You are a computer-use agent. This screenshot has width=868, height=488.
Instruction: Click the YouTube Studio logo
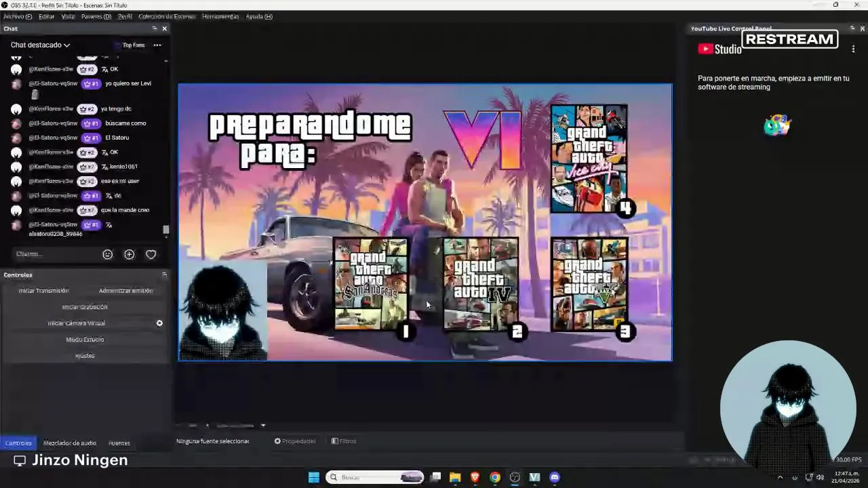(719, 49)
